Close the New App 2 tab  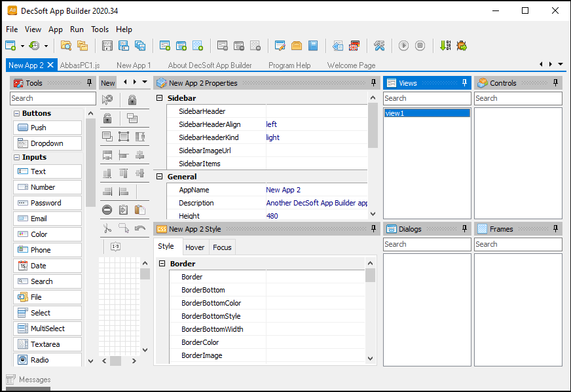(x=50, y=65)
